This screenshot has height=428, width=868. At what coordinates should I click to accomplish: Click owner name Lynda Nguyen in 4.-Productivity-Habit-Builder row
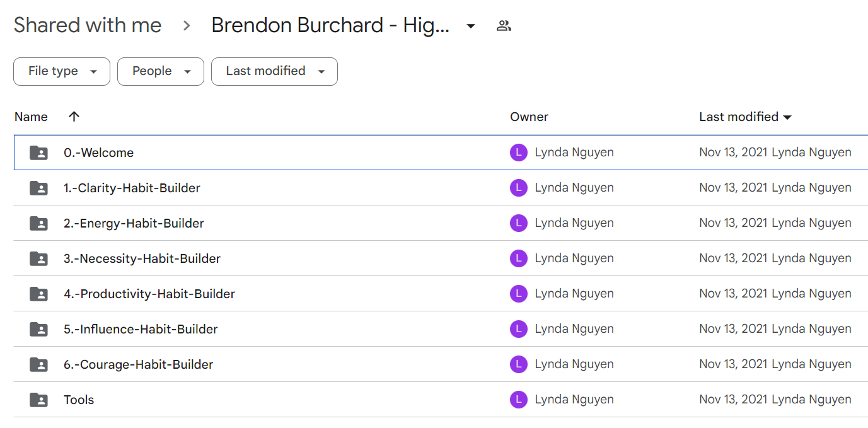click(574, 294)
